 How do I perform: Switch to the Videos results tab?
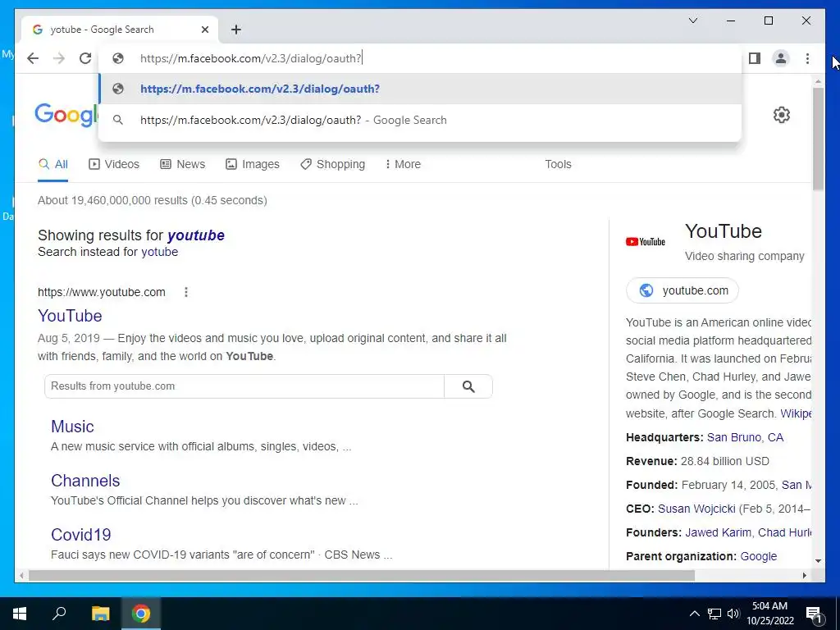point(113,164)
